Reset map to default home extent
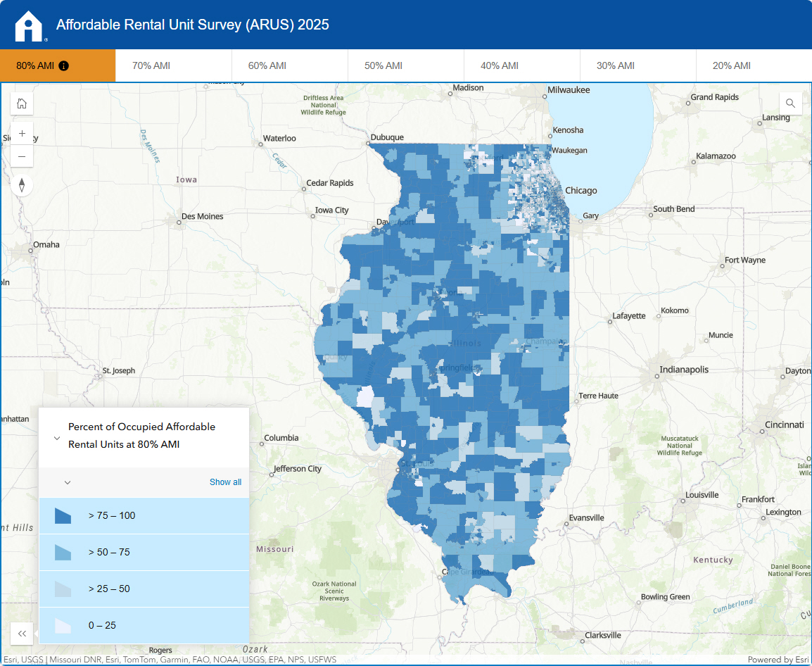Screen dimensions: 812x666 tap(22, 103)
